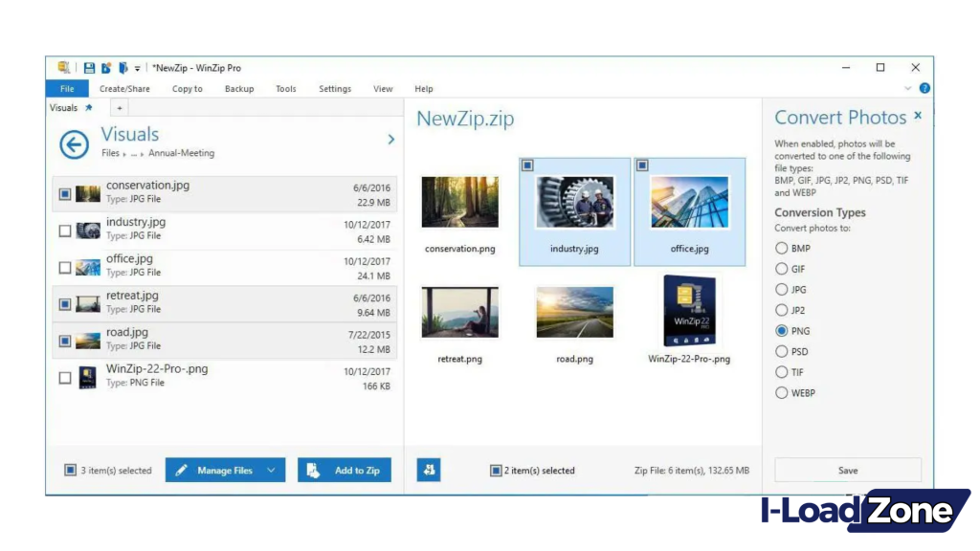Select the GIF conversion type
This screenshot has width=980, height=551.
click(x=781, y=269)
